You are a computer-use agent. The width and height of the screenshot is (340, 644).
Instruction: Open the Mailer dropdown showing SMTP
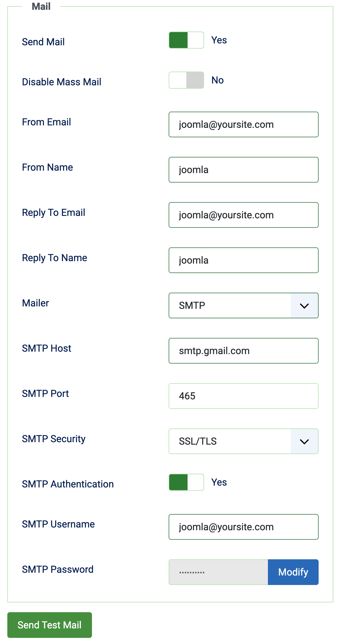[243, 305]
